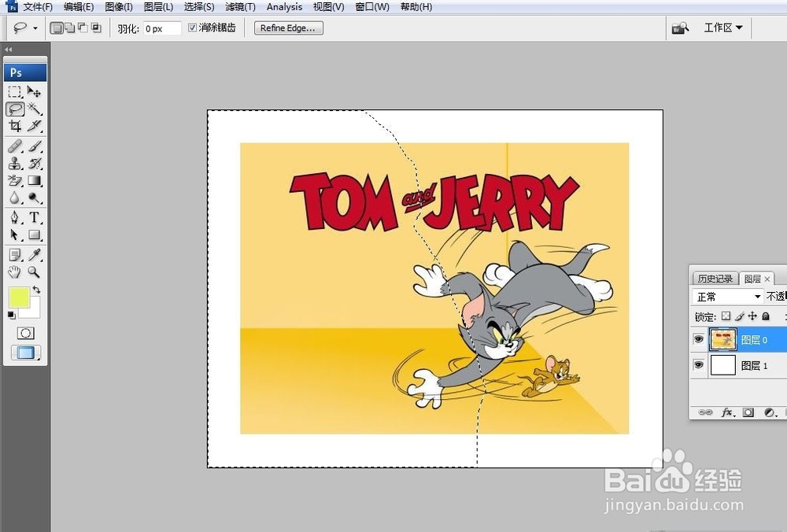
Task: Switch to the 历史记录 (History) tab
Action: [x=715, y=279]
